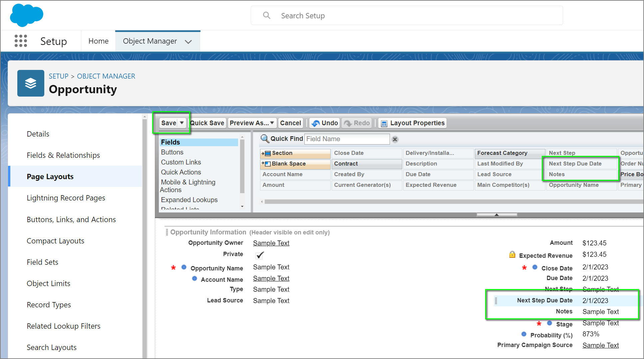644x359 pixels.
Task: Open the App Launcher dots grid
Action: coord(21,41)
